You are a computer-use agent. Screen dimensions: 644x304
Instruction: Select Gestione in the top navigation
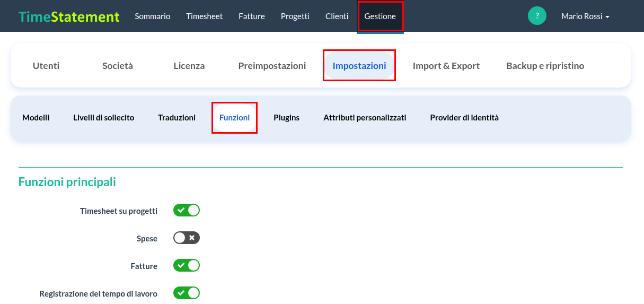(380, 16)
